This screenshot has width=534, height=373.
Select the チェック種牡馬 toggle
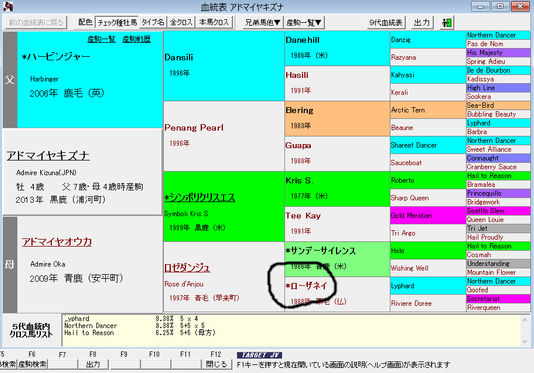[x=117, y=22]
